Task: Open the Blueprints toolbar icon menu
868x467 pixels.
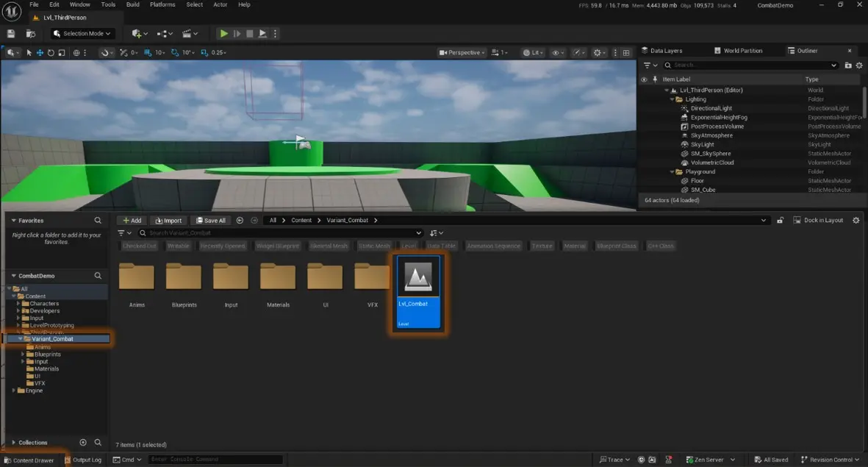Action: (x=163, y=33)
